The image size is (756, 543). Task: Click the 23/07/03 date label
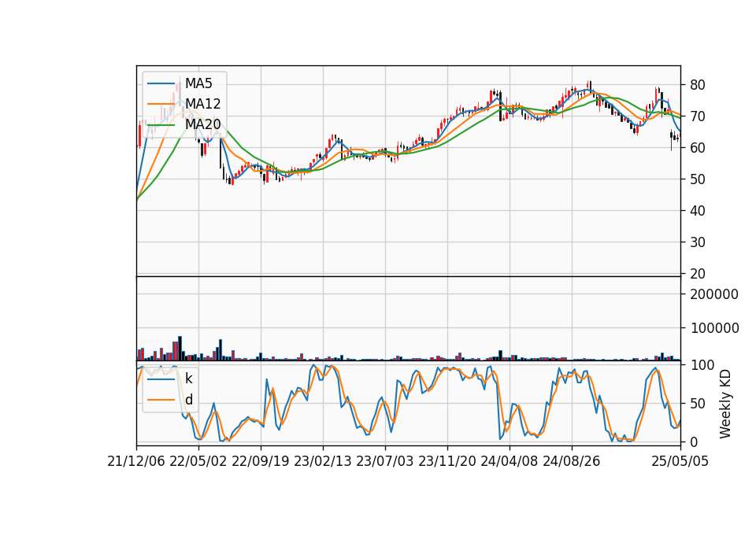point(385,461)
